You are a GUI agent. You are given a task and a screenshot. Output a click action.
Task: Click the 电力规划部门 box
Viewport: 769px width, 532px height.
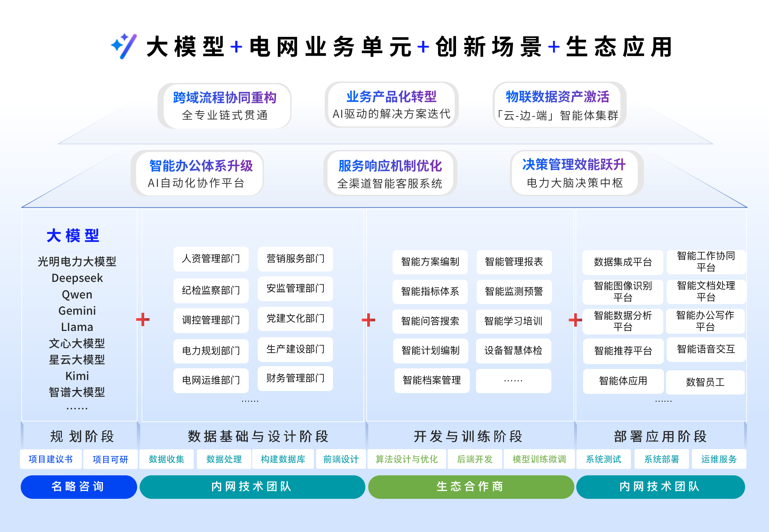pyautogui.click(x=211, y=351)
